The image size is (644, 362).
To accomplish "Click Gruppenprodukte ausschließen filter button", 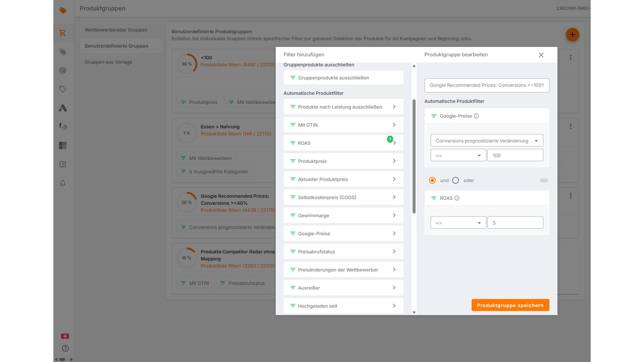I will (343, 77).
